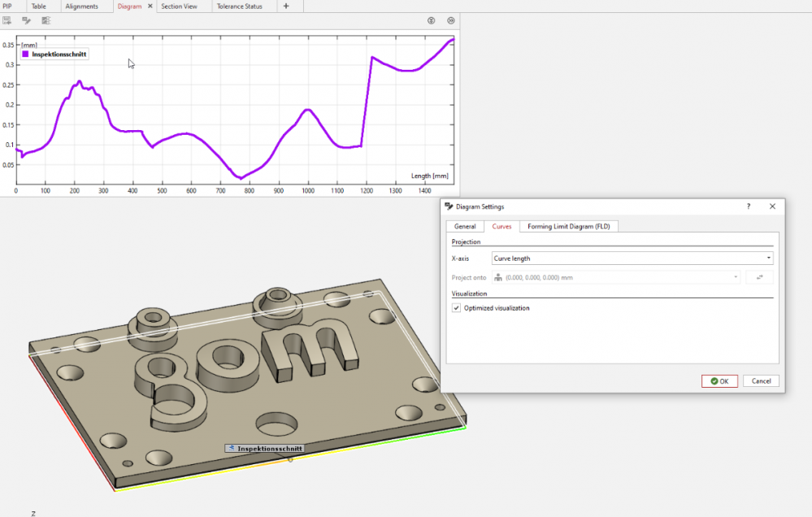Select the Alignments tab
Screen dimensions: 812x517
[81, 7]
